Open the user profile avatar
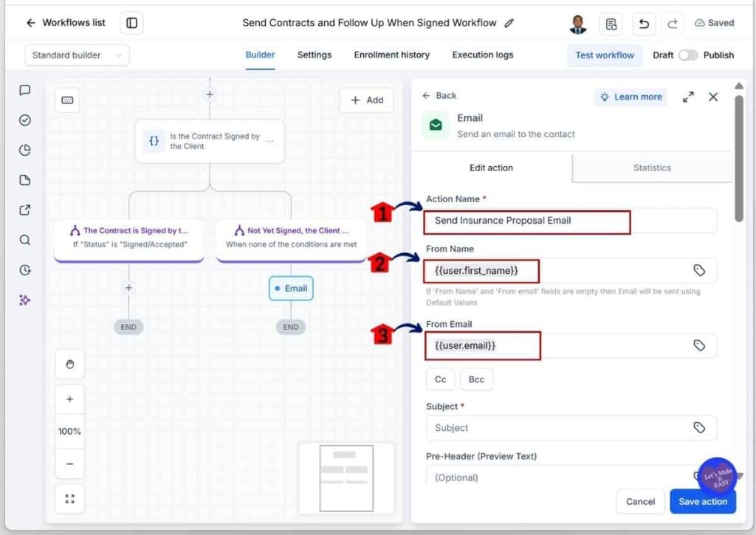 tap(577, 24)
